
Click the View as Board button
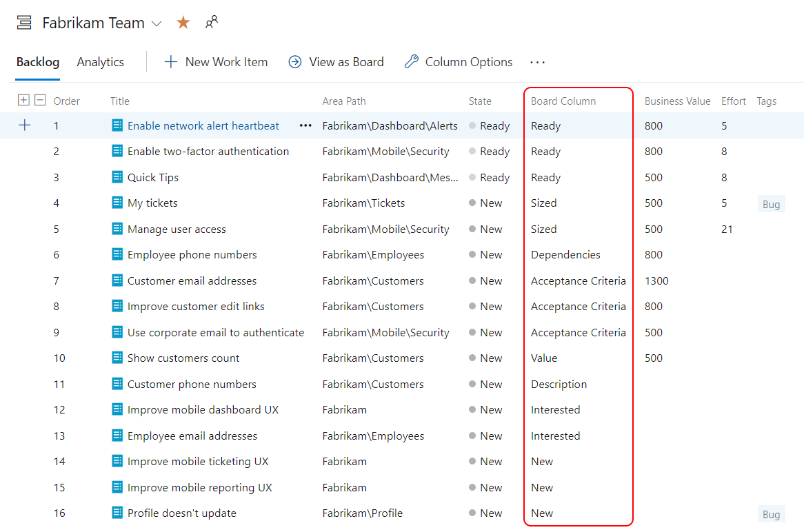coord(336,62)
